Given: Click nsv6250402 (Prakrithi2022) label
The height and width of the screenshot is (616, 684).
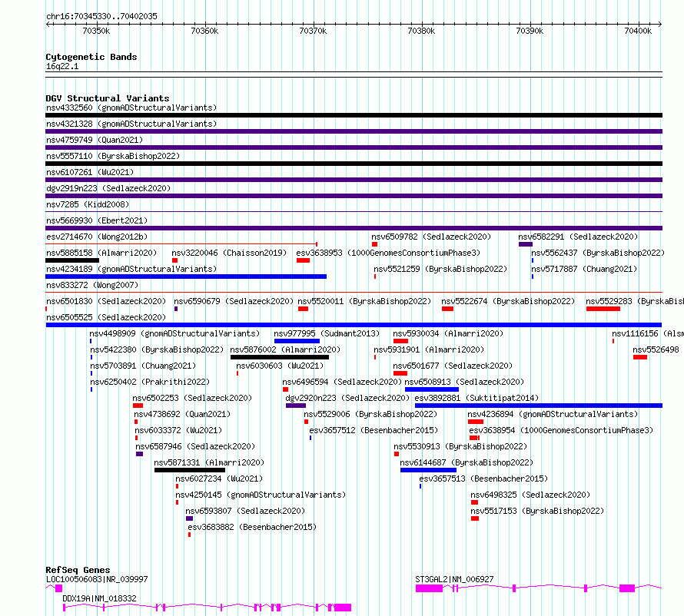Looking at the screenshot, I should point(150,382).
